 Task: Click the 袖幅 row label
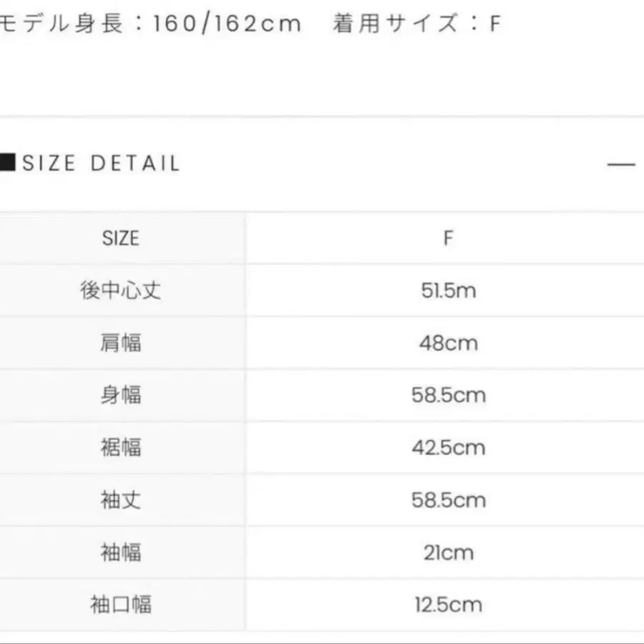(121, 552)
